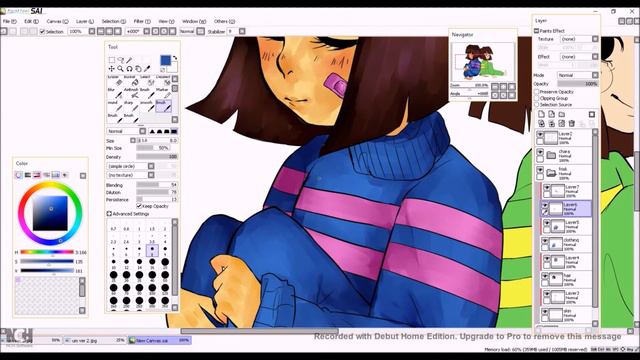Open the Canvas menu

tap(57, 21)
